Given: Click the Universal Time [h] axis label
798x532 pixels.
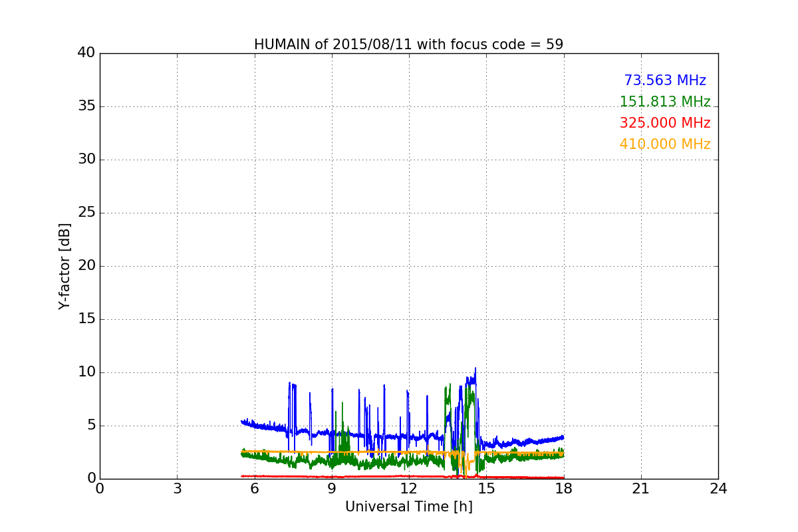Looking at the screenshot, I should tap(408, 507).
